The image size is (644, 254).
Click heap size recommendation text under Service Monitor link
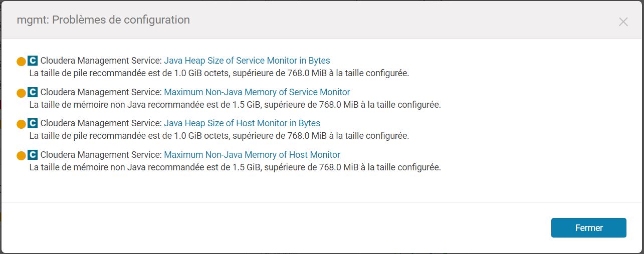coord(219,74)
